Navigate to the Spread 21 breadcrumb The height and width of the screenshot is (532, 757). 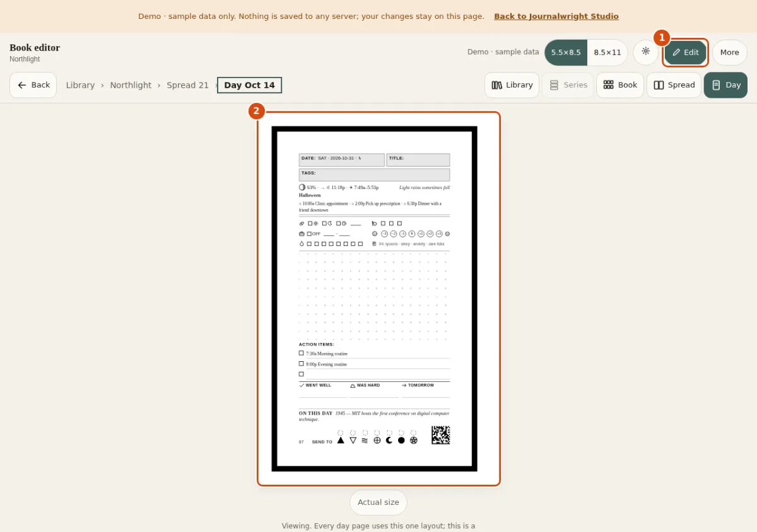(x=187, y=85)
